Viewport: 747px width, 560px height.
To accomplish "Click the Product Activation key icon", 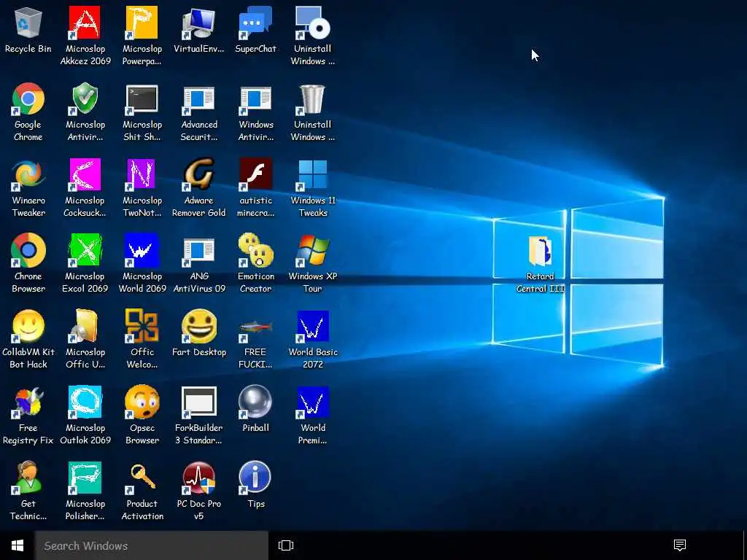I will click(x=142, y=478).
